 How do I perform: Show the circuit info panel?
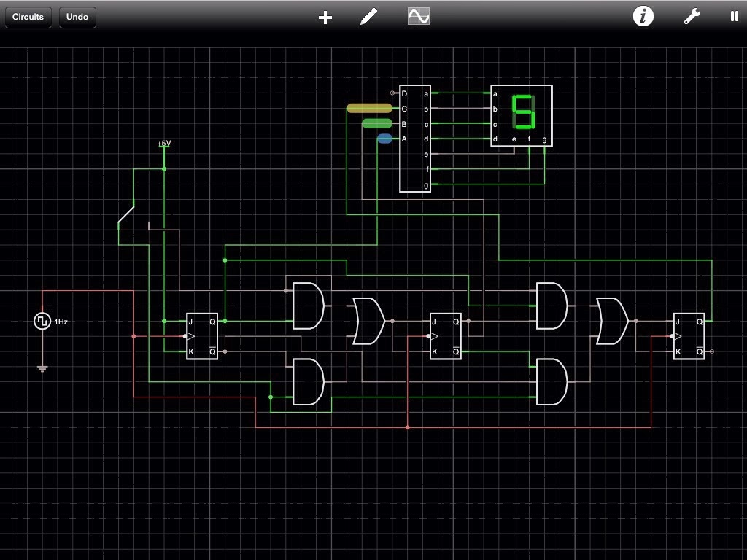pyautogui.click(x=643, y=17)
